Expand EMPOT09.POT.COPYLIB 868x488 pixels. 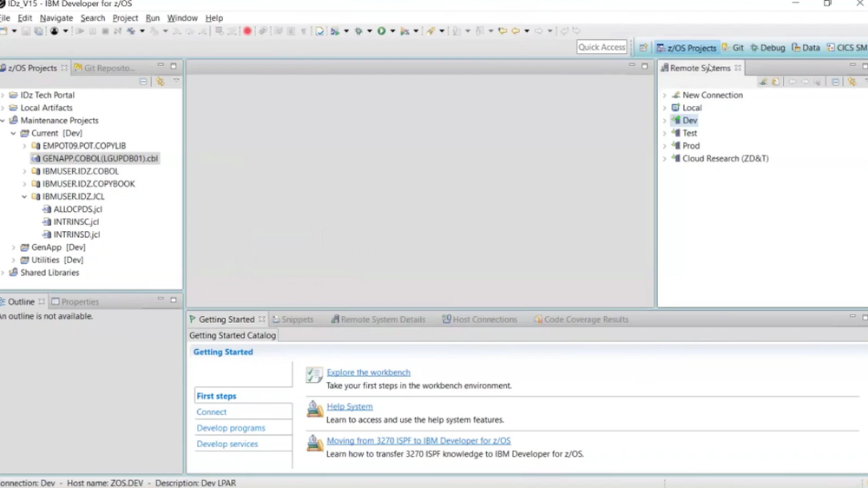[24, 146]
